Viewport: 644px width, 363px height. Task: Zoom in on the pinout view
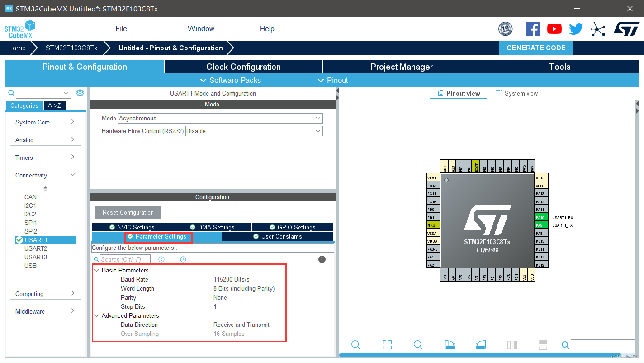pos(356,345)
